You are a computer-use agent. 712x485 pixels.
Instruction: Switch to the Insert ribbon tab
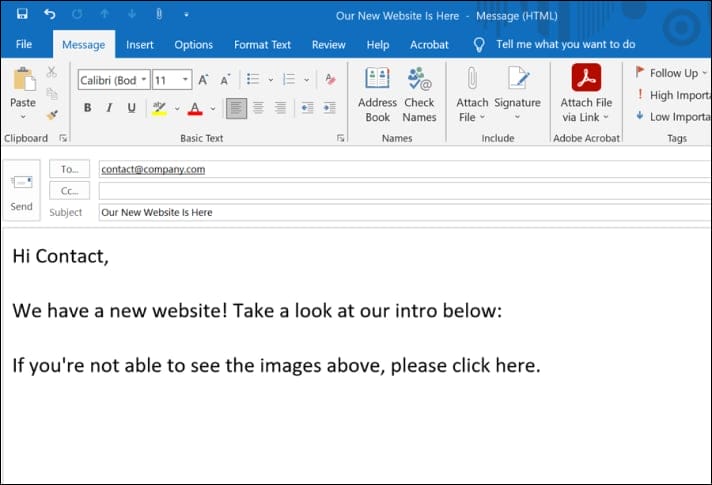click(x=140, y=44)
